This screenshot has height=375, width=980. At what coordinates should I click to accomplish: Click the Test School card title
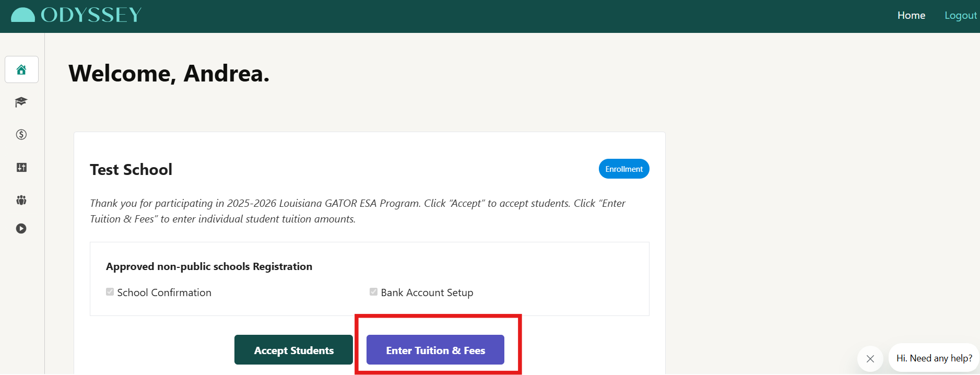tap(131, 170)
